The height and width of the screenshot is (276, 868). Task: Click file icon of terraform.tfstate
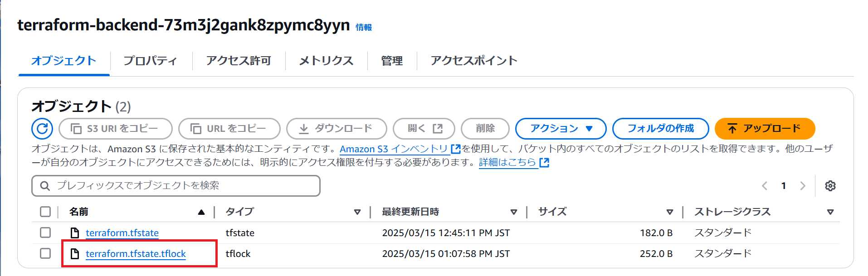(x=75, y=233)
